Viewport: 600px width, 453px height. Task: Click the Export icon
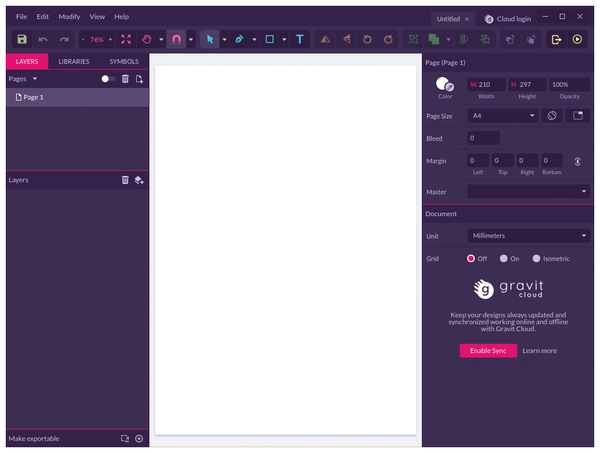[x=556, y=39]
